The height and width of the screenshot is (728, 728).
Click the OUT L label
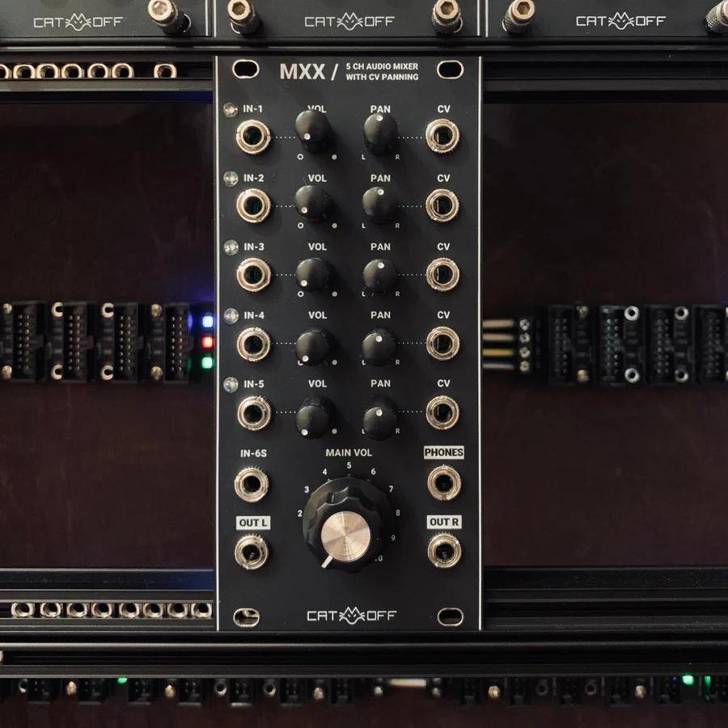253,523
